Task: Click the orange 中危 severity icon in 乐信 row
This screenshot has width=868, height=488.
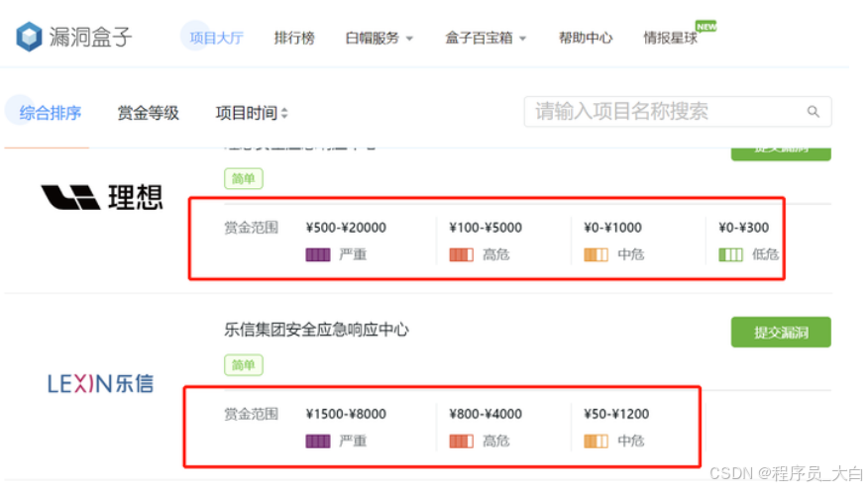Action: (597, 440)
